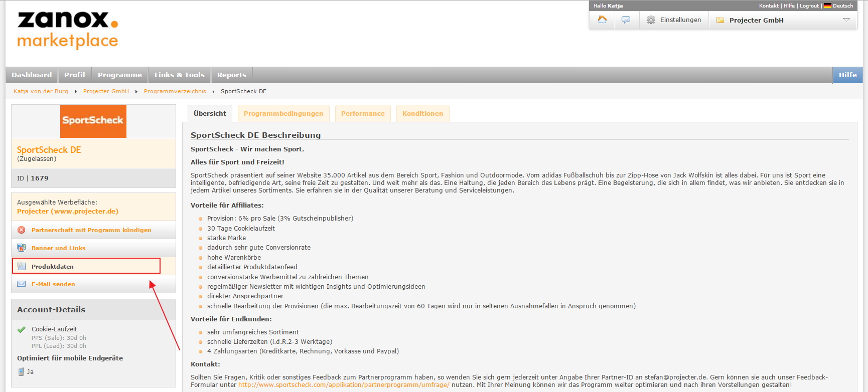Click the 'hohe Warenkörbe' bullet
The height and width of the screenshot is (392, 868).
point(234,258)
